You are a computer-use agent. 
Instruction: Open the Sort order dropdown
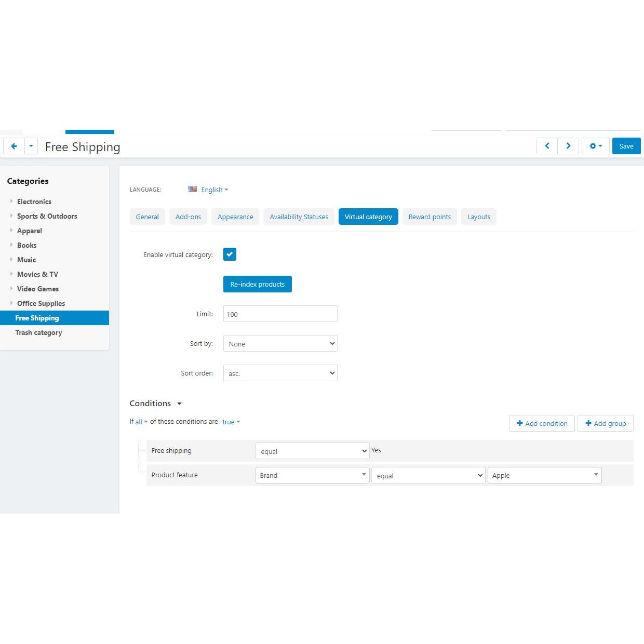tap(280, 373)
